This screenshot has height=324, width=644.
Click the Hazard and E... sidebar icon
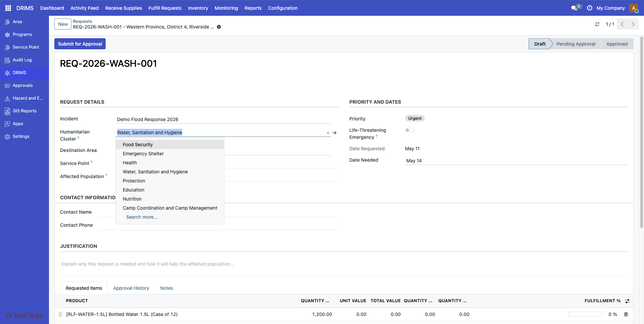click(7, 98)
